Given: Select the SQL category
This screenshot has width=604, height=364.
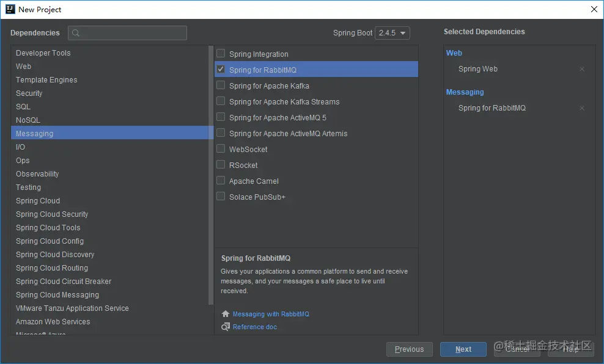Looking at the screenshot, I should (x=109, y=107).
